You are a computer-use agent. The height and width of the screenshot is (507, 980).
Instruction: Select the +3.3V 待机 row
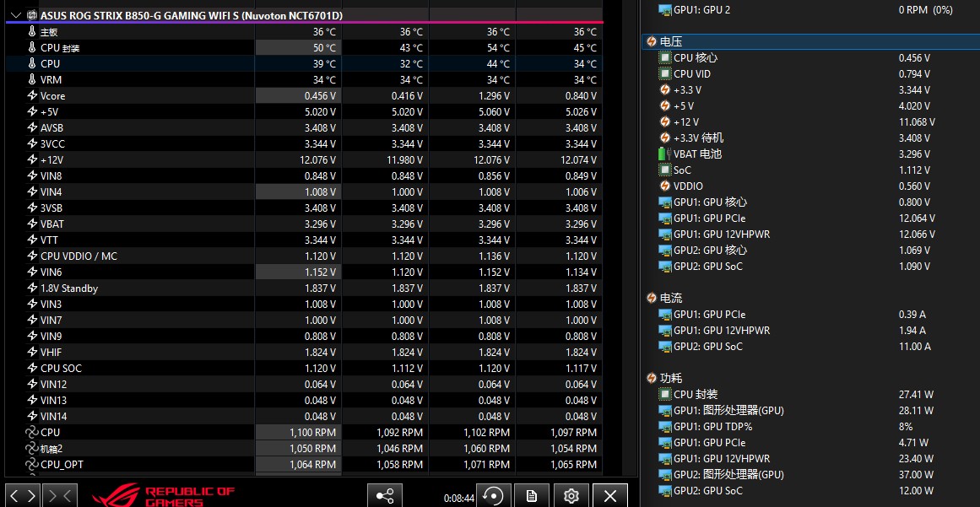[810, 138]
